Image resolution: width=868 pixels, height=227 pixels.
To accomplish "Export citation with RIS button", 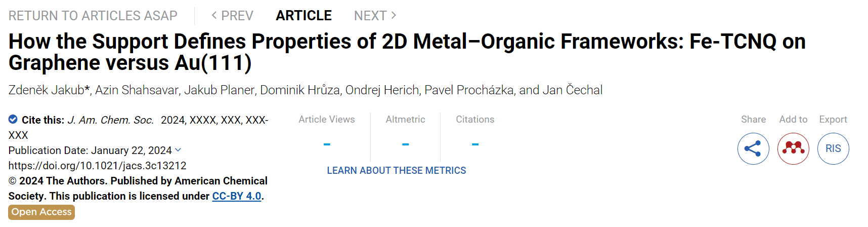I will coord(833,148).
